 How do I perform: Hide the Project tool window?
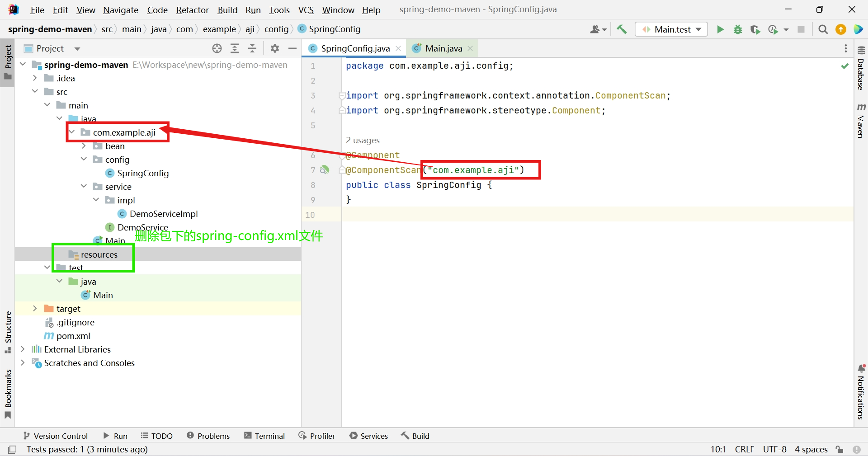(x=292, y=48)
